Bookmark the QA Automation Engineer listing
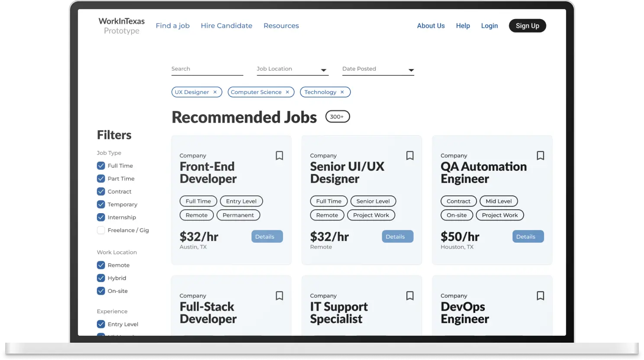Image resolution: width=644 pixels, height=360 pixels. pyautogui.click(x=541, y=156)
